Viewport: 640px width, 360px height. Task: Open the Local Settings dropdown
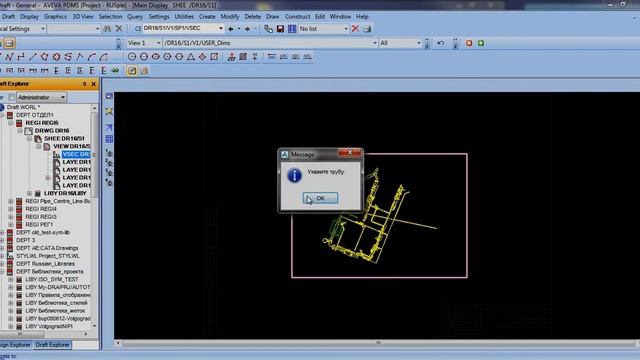42,29
